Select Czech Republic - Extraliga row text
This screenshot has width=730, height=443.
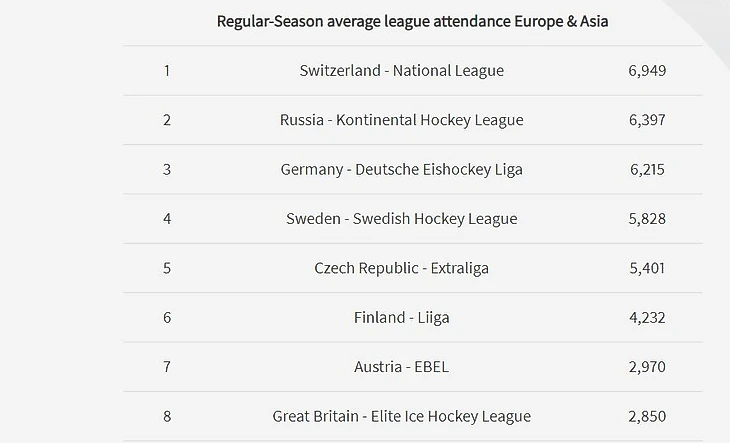[401, 268]
